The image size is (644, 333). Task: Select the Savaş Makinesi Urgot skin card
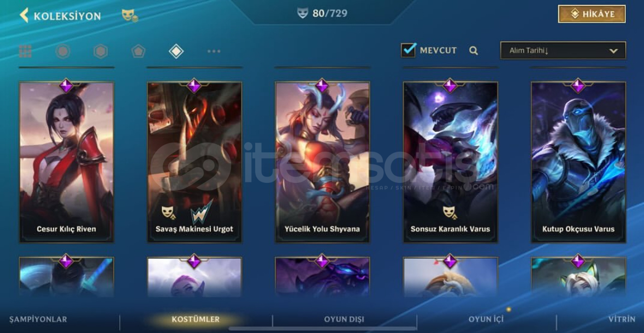194,162
